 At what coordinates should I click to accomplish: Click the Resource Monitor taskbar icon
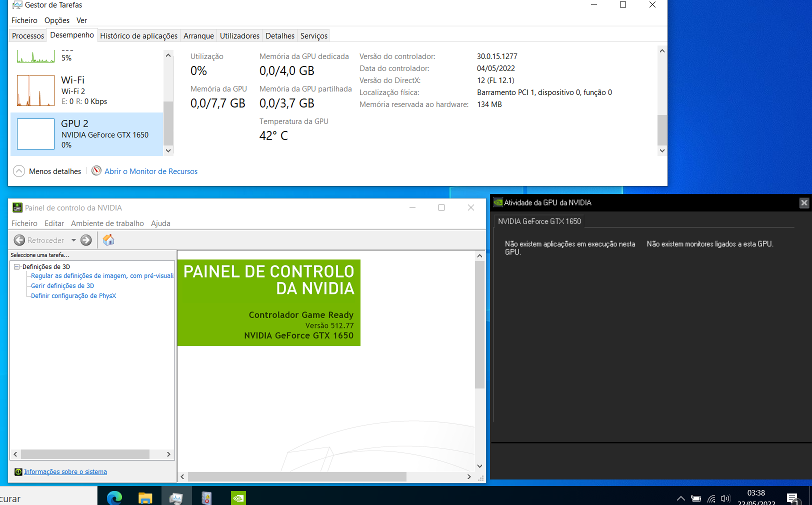coord(176,498)
